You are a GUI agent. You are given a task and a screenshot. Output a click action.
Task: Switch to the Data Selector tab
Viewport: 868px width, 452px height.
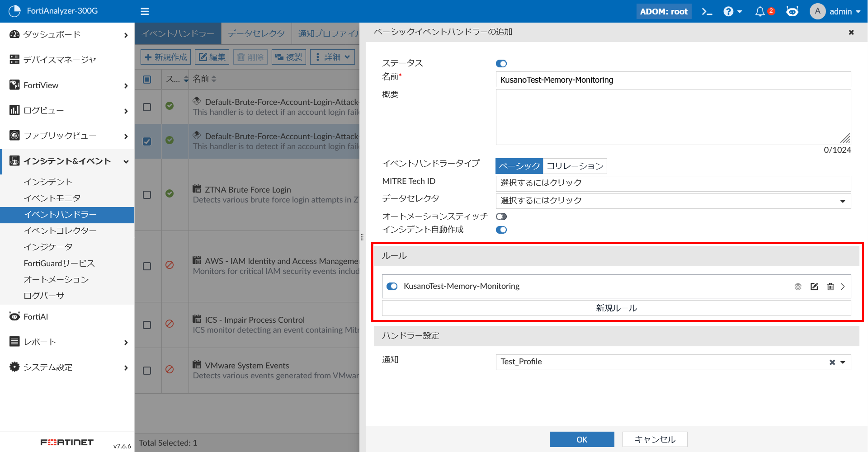[x=256, y=33]
